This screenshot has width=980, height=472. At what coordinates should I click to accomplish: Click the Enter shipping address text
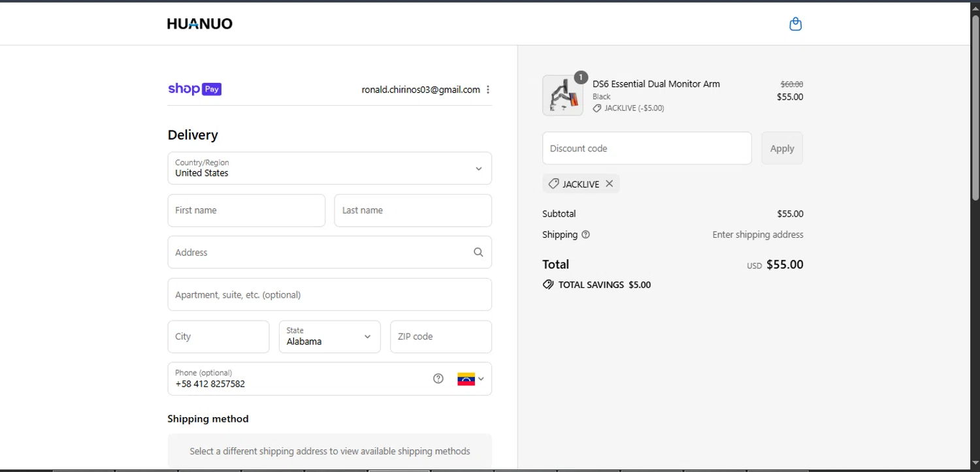(758, 234)
